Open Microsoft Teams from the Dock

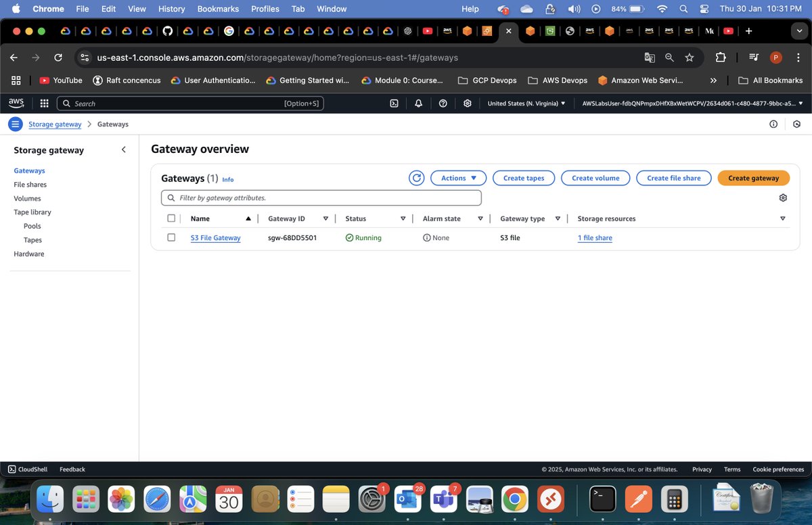[x=443, y=499]
